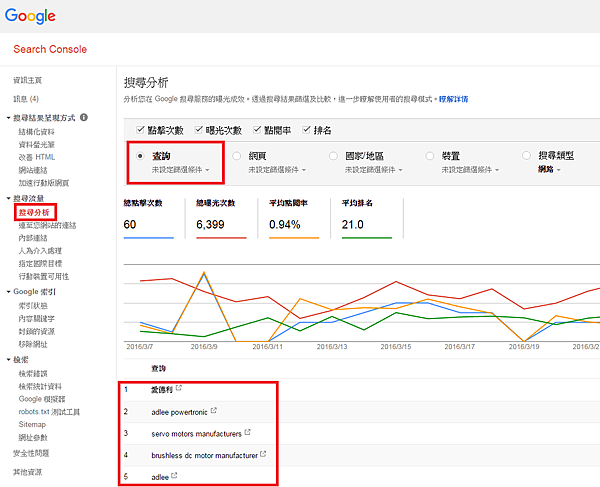Open 檢索統計資料 in sidebar
600x487 pixels.
click(40, 386)
